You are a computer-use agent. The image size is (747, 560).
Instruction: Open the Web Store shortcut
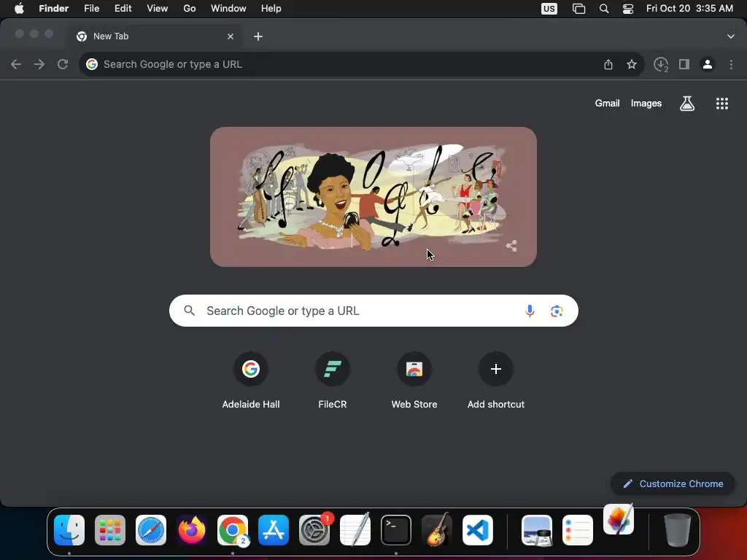pos(414,381)
